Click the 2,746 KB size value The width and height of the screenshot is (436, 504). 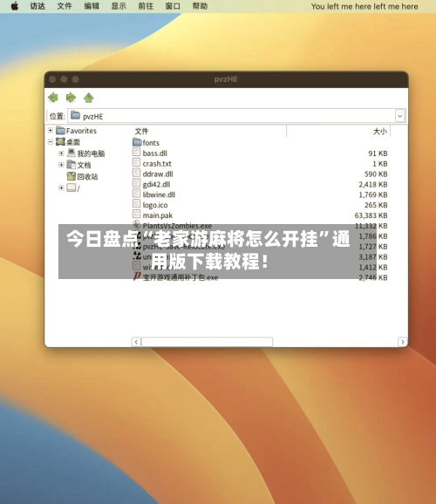373,277
